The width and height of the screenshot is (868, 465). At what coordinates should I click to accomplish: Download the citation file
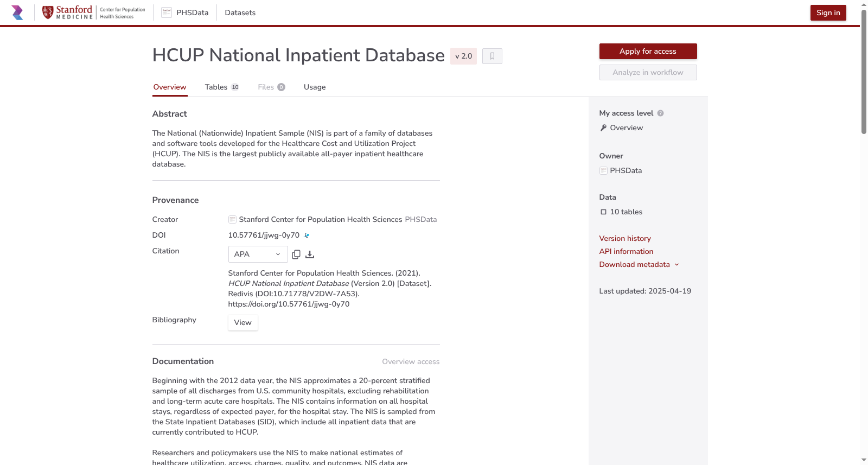pos(310,254)
